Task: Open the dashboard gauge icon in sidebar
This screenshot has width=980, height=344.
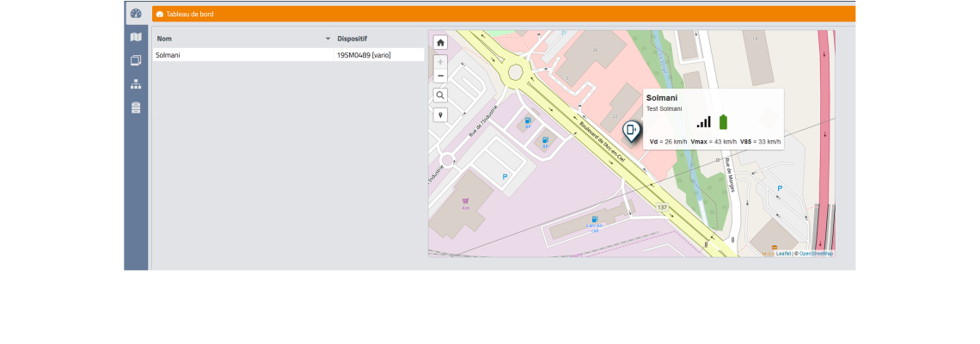Action: pyautogui.click(x=136, y=13)
